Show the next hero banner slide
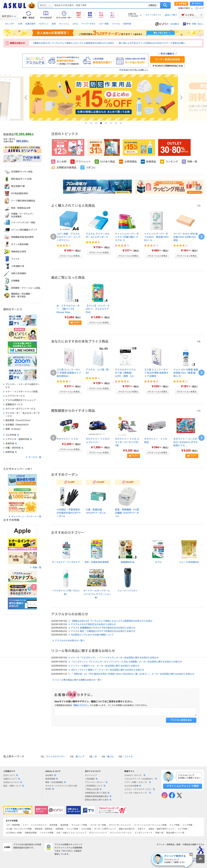This screenshot has height=868, width=207. click(x=181, y=97)
